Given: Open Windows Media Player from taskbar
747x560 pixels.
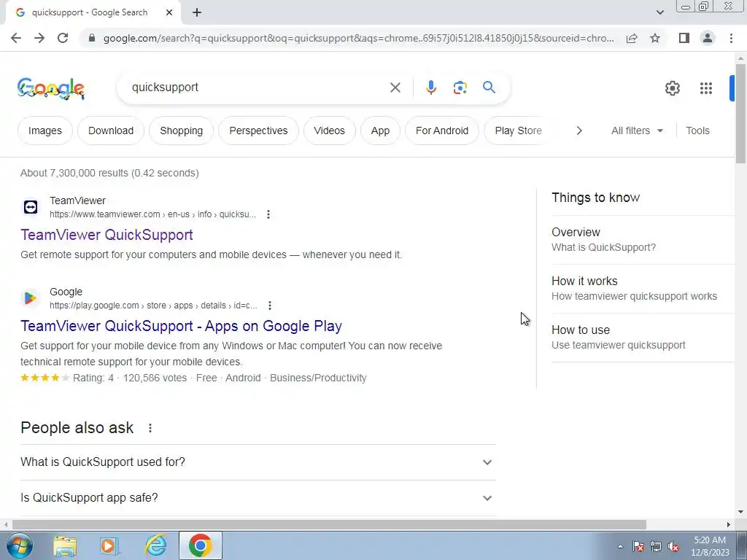Looking at the screenshot, I should click(x=109, y=546).
